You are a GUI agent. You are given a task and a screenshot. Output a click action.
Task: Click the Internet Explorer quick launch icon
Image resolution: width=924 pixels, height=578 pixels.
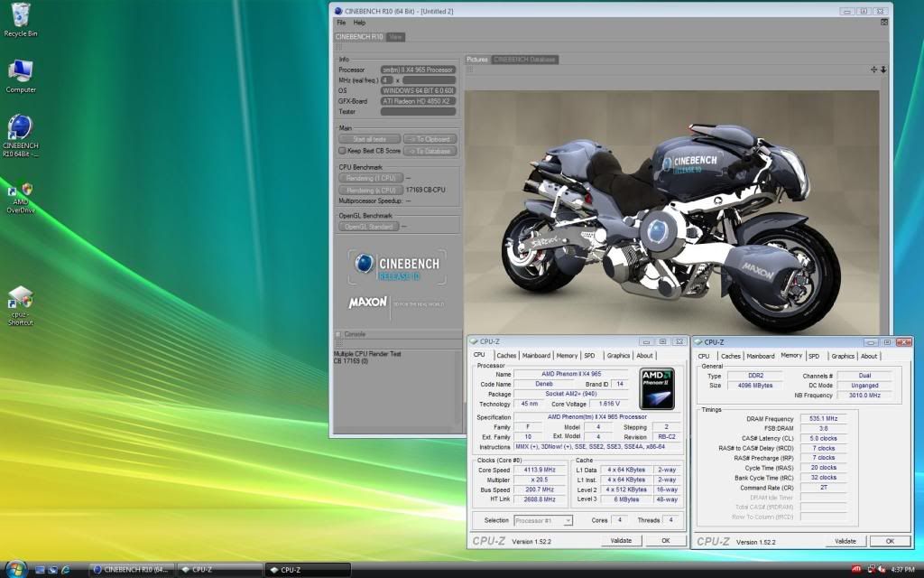coord(69,570)
